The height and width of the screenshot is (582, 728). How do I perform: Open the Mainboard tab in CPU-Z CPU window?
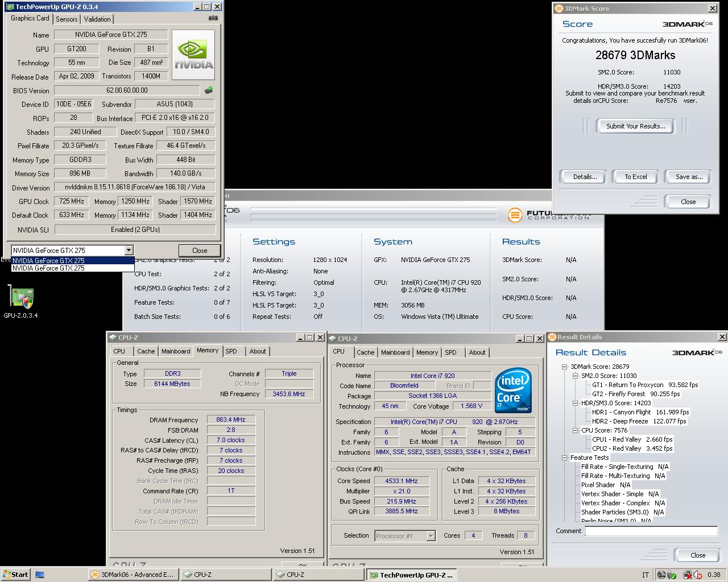click(x=395, y=352)
